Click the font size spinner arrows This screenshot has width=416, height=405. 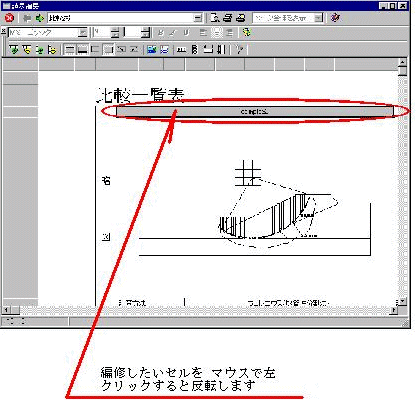(115, 33)
